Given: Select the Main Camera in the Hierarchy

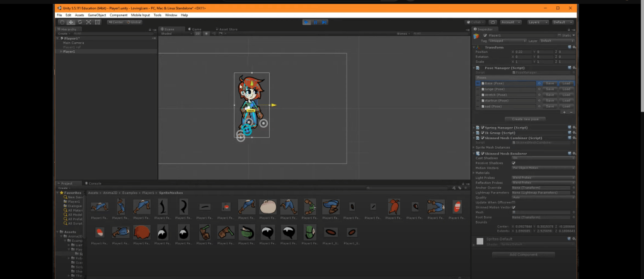Looking at the screenshot, I should click(x=74, y=43).
